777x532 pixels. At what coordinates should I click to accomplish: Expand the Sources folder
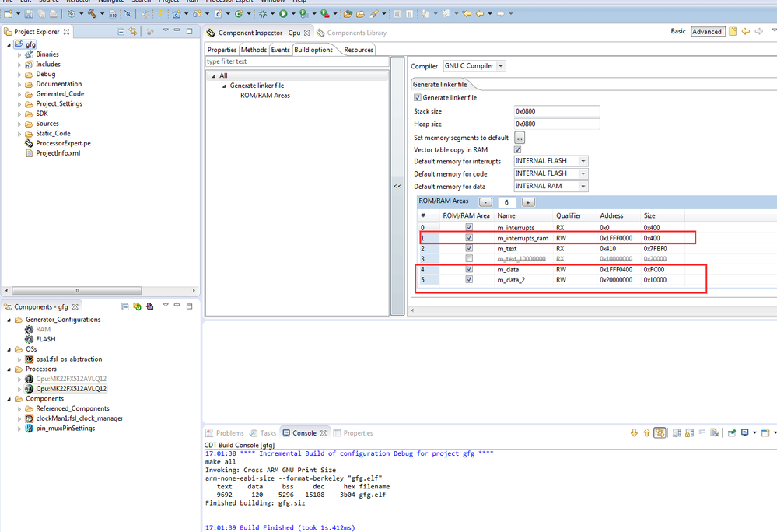[x=19, y=124]
